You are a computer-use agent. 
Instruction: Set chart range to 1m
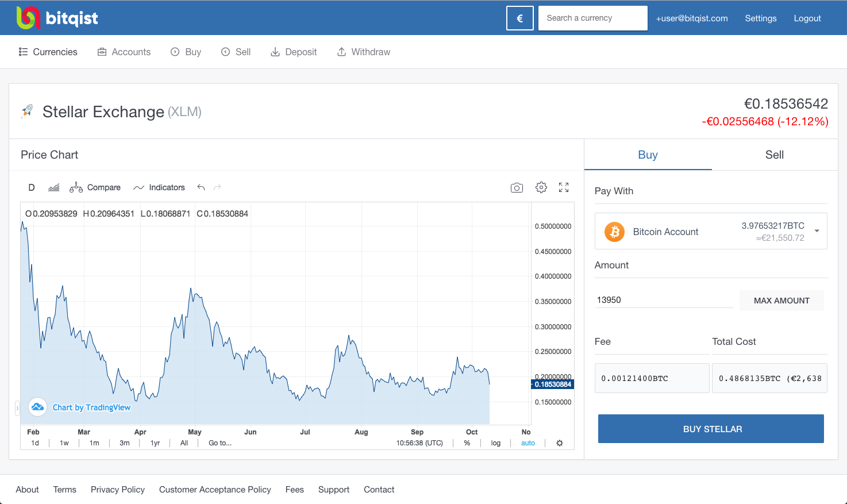point(94,443)
